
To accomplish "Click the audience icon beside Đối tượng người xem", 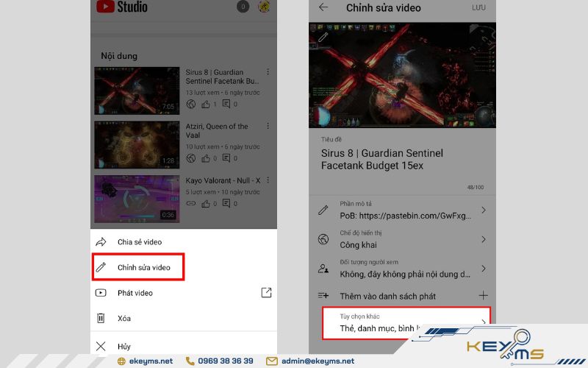I will [x=323, y=269].
